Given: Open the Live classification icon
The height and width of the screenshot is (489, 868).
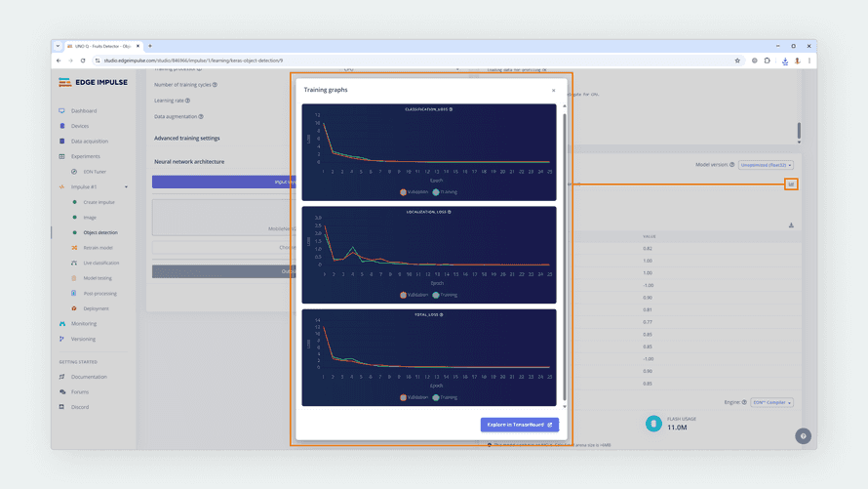Looking at the screenshot, I should 74,264.
